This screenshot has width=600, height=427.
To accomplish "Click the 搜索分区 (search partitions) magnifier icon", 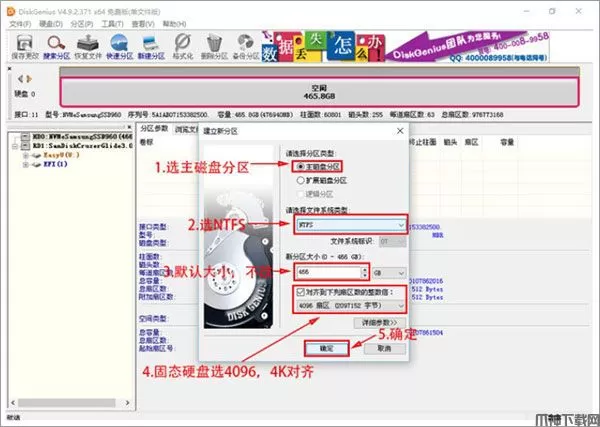I will (x=56, y=47).
